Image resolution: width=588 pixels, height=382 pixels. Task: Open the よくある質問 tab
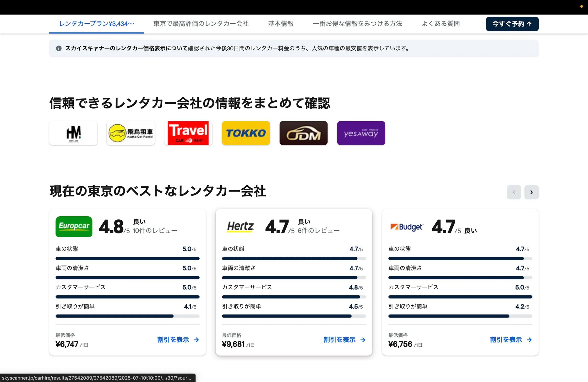pos(441,24)
